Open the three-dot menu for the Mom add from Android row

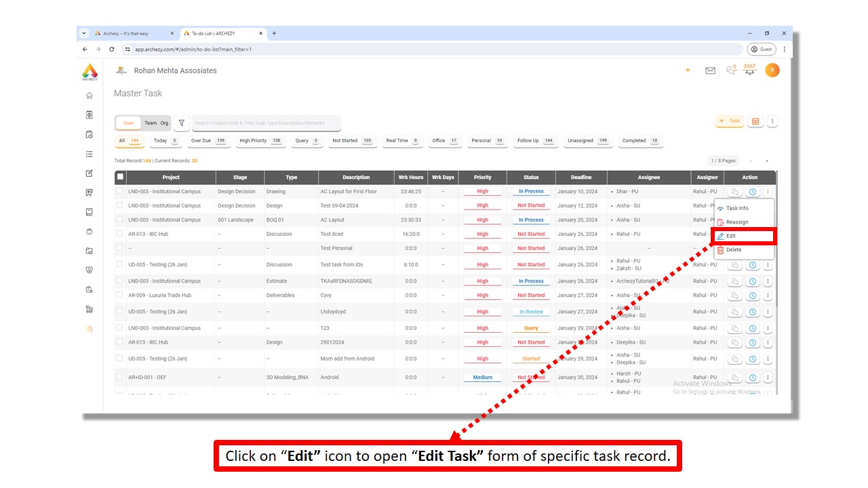[x=768, y=359]
